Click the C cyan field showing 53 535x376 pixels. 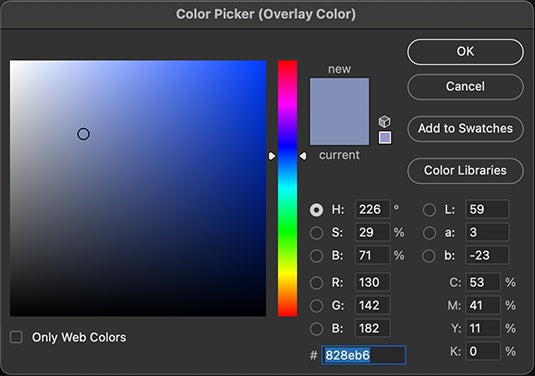483,282
